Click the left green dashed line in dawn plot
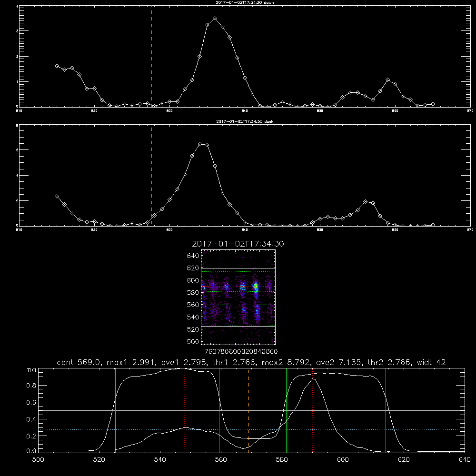476x476 pixels. pyautogui.click(x=151, y=57)
